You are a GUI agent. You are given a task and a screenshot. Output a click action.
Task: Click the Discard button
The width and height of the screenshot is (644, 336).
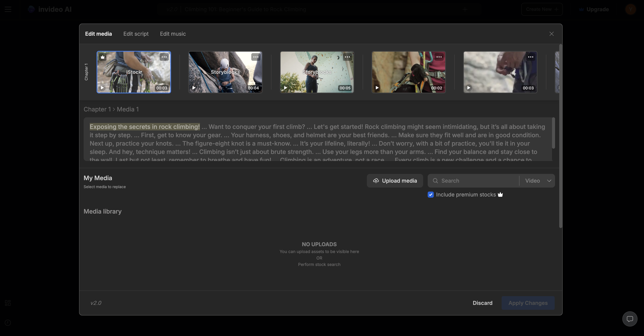tap(483, 303)
